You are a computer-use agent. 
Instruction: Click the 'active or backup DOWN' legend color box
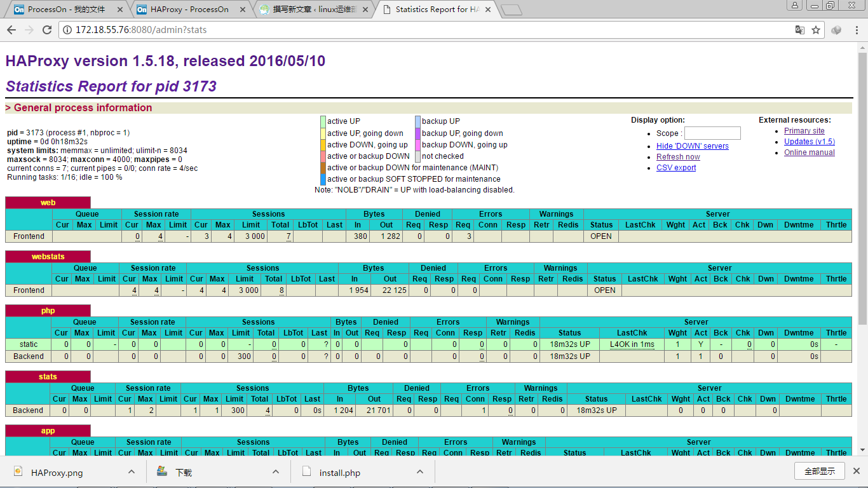(x=323, y=156)
